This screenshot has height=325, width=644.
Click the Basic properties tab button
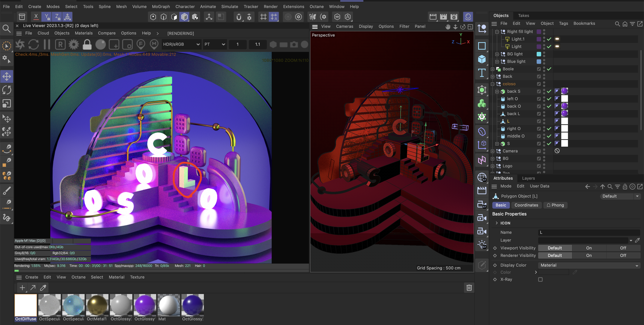[x=501, y=205]
